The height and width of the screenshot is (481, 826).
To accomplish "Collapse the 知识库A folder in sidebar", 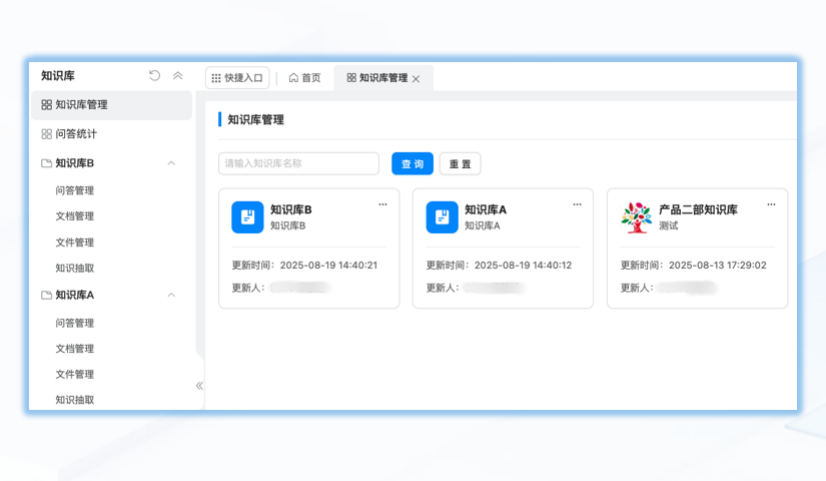I will (171, 295).
